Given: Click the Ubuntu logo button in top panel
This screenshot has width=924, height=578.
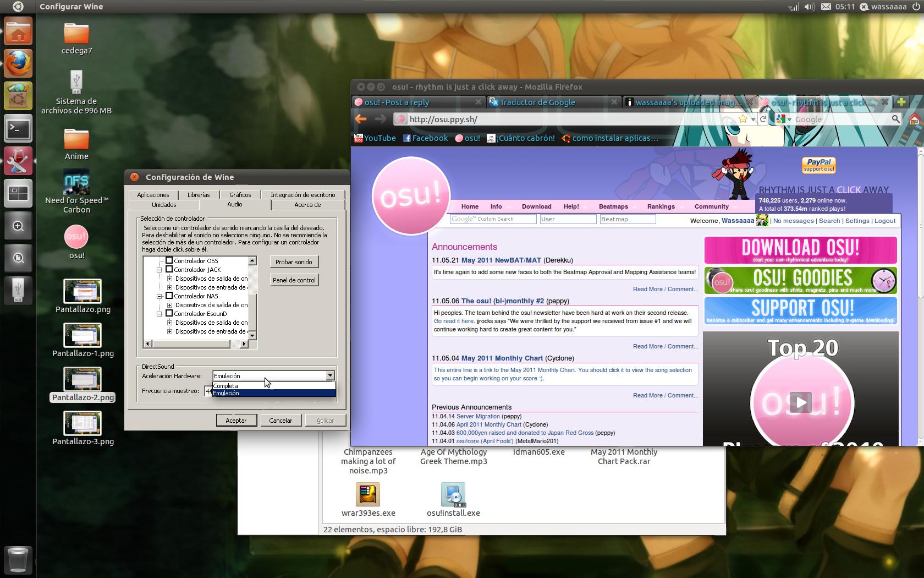Looking at the screenshot, I should (18, 7).
